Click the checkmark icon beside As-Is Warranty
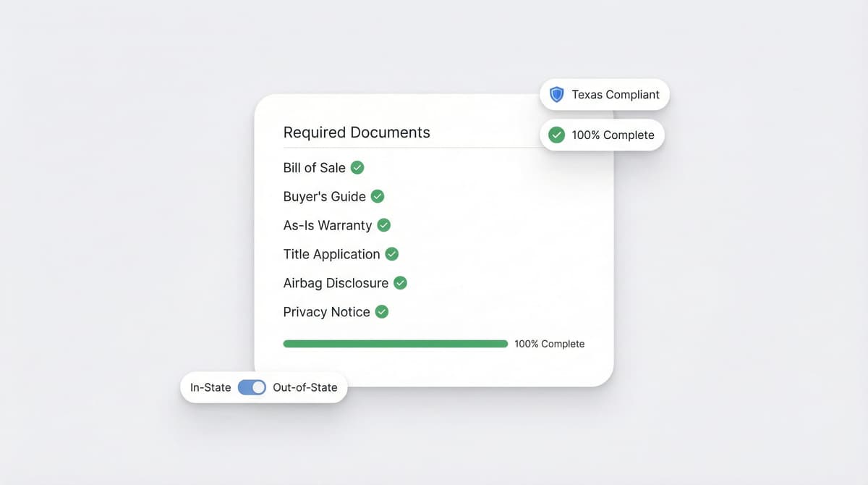The image size is (868, 485). [383, 225]
